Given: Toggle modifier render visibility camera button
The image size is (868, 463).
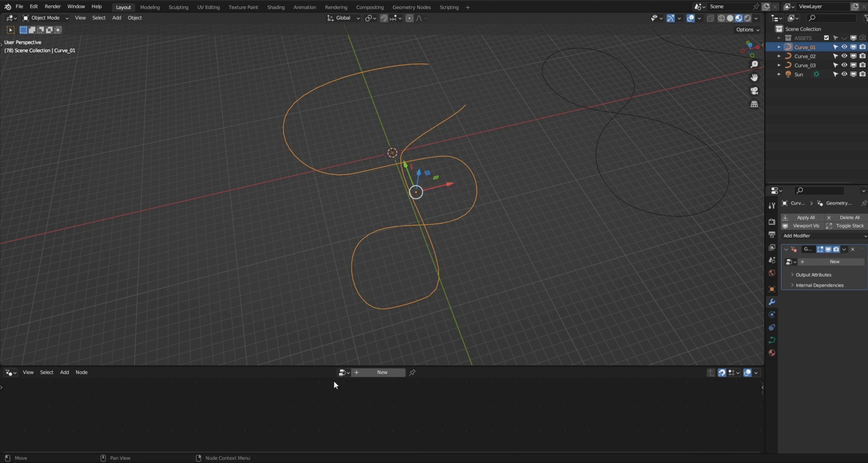Looking at the screenshot, I should tap(836, 249).
